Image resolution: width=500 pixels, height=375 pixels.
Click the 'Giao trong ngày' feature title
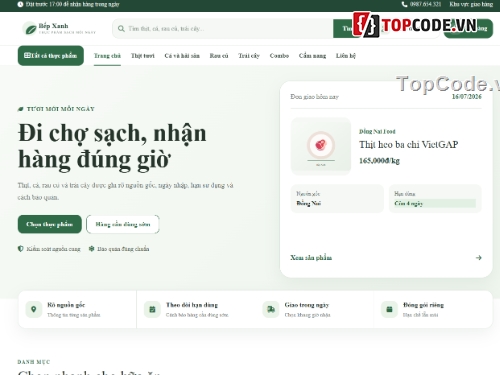(x=307, y=305)
